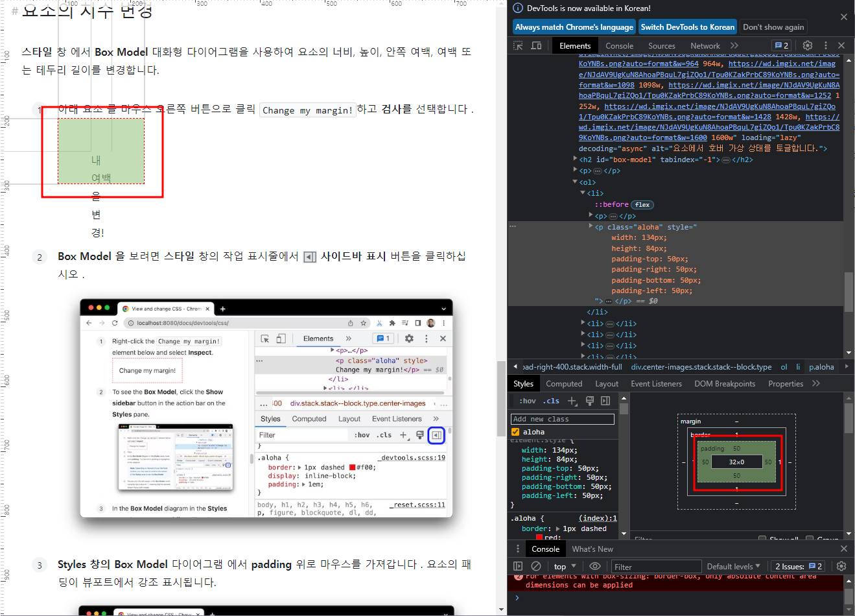
Task: Open the Layout sidebar tab
Action: click(x=607, y=383)
